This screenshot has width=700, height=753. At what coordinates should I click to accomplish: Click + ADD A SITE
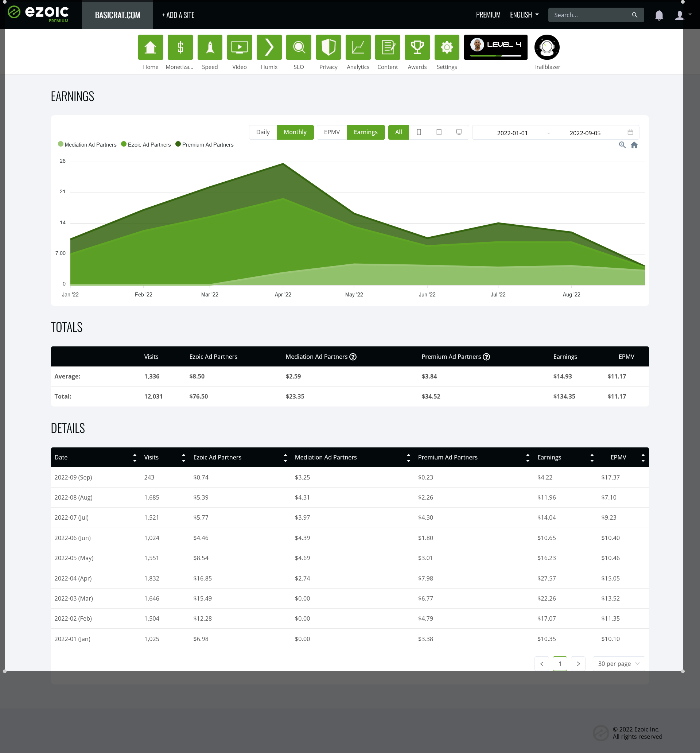pyautogui.click(x=178, y=15)
